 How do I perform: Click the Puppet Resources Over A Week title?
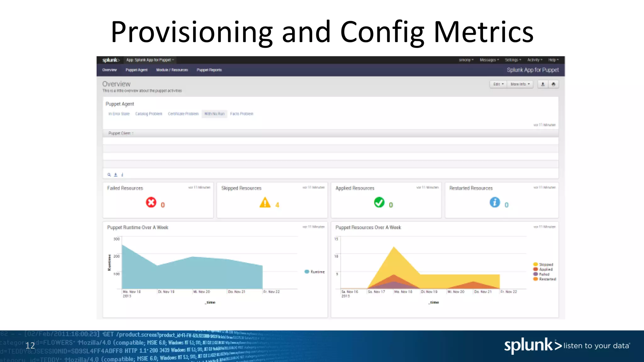[x=368, y=228]
